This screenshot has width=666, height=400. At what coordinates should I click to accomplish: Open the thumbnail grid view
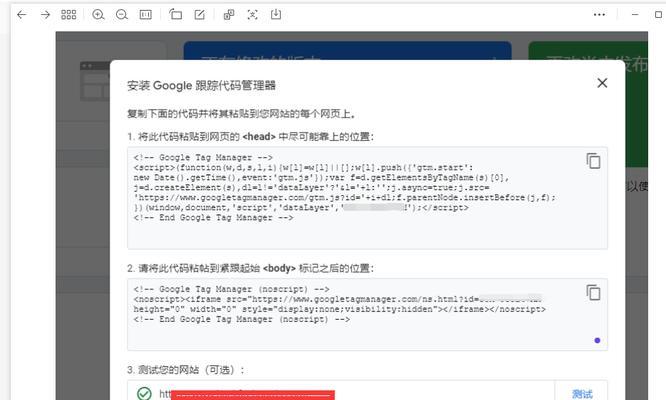pyautogui.click(x=68, y=15)
